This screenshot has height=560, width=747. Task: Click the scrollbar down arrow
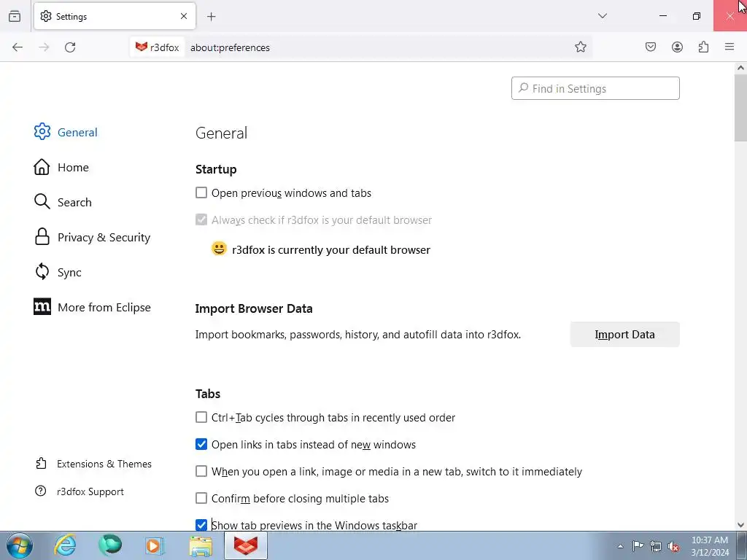coord(740,525)
